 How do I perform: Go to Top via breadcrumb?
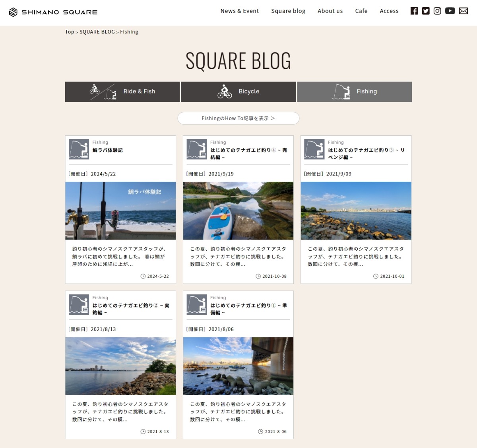click(x=70, y=32)
